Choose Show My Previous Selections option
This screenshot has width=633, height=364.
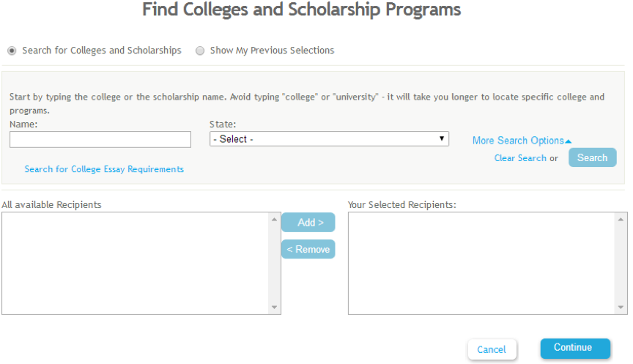coord(200,51)
